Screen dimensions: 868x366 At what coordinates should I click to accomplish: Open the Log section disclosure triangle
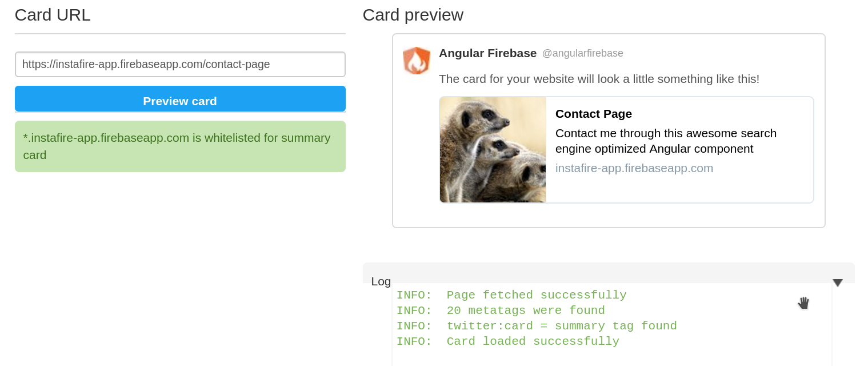837,283
